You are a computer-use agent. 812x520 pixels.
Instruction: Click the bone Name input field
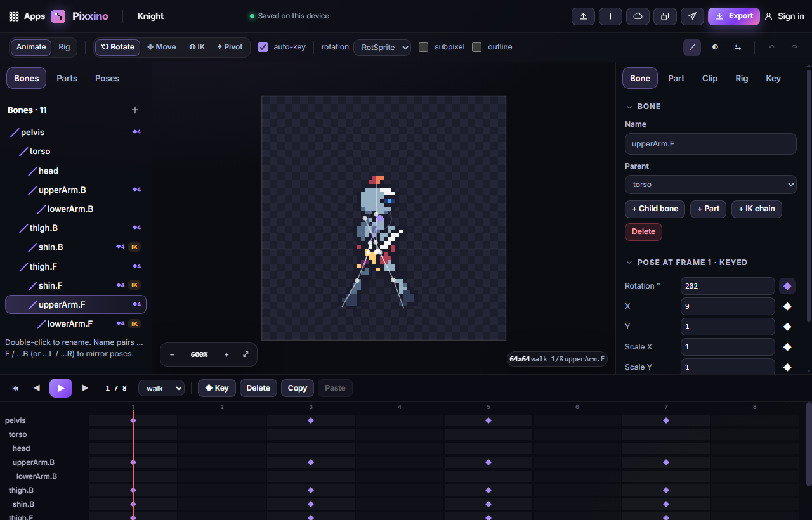pyautogui.click(x=710, y=144)
